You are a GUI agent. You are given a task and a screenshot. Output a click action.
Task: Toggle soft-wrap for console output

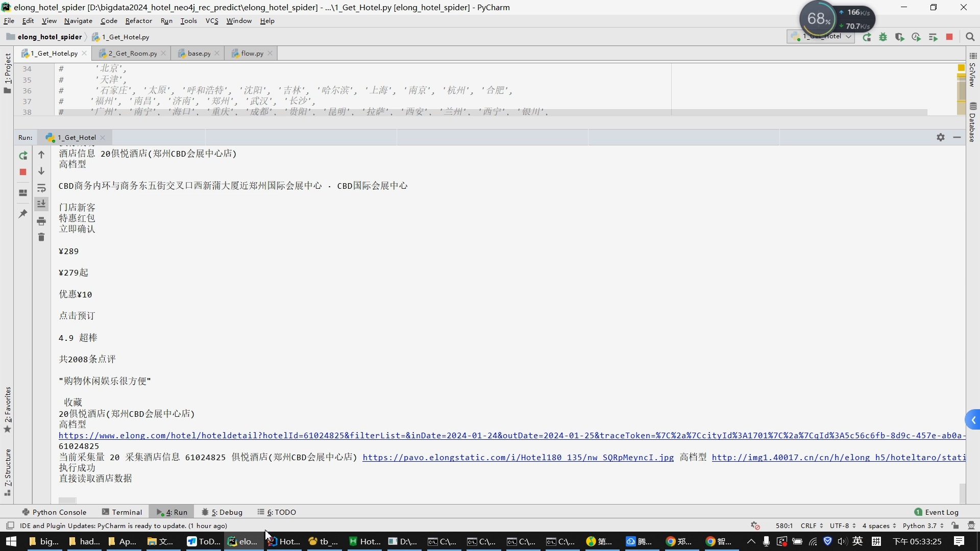click(41, 188)
